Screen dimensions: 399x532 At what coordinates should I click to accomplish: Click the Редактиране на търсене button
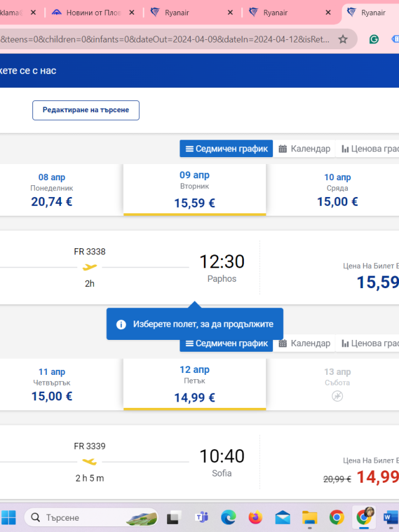pyautogui.click(x=86, y=110)
